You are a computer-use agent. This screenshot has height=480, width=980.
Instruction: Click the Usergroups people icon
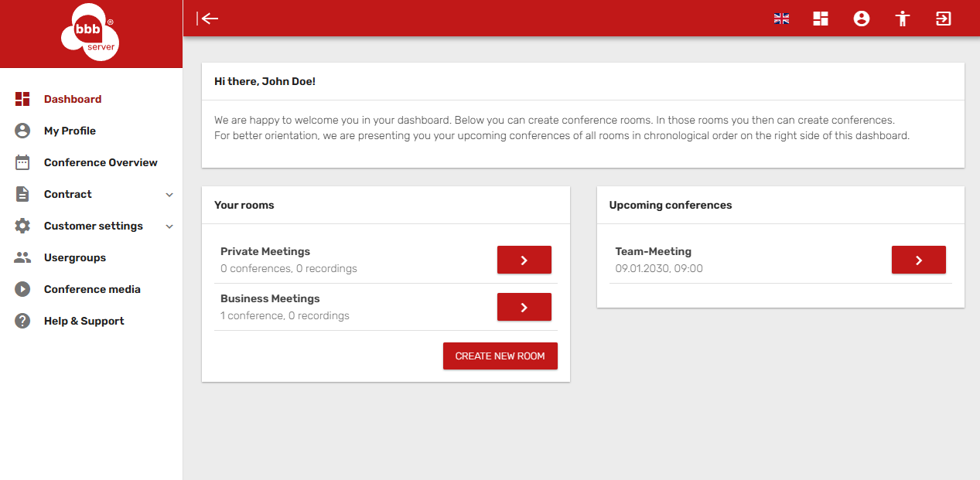click(22, 257)
